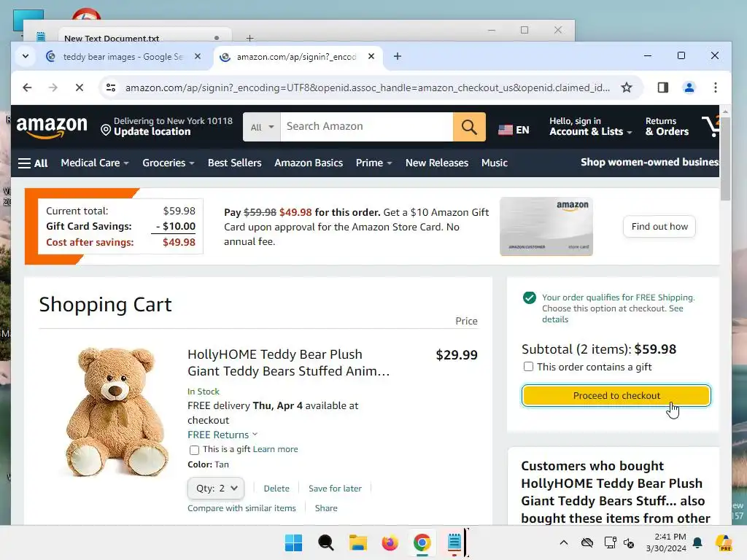
Task: Go back using browser back arrow
Action: coord(27,87)
